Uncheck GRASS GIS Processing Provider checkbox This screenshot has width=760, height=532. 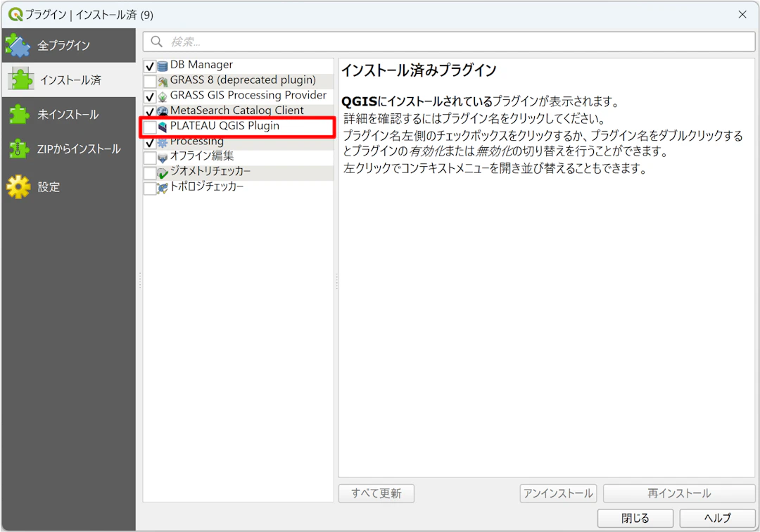[150, 97]
